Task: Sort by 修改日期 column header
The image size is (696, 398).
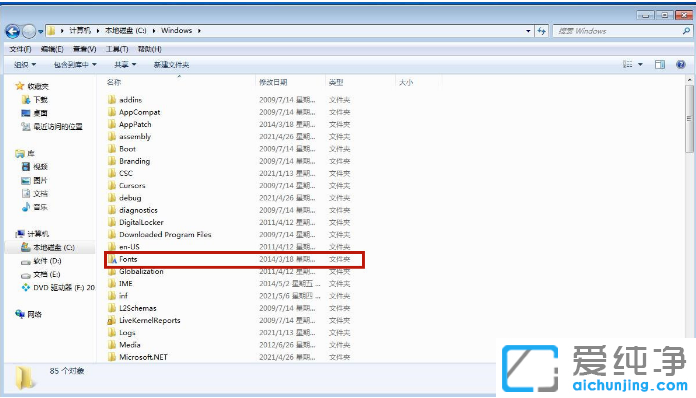Action: point(273,82)
